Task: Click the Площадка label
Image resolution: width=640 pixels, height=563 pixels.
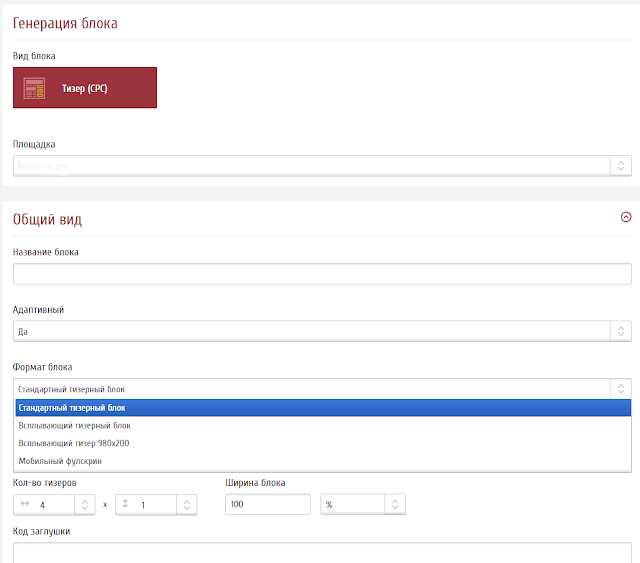Action: (34, 145)
